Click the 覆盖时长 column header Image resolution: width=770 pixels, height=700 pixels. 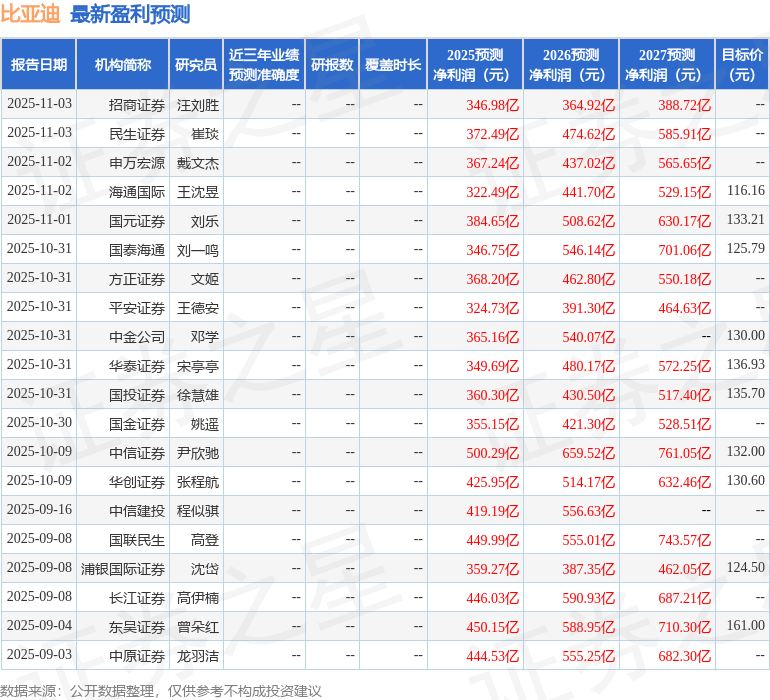[x=393, y=64]
